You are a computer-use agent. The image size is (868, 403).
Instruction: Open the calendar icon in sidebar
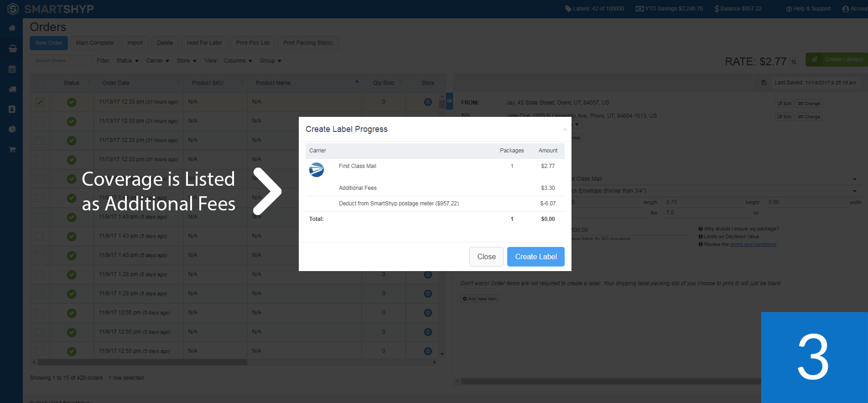[x=12, y=69]
